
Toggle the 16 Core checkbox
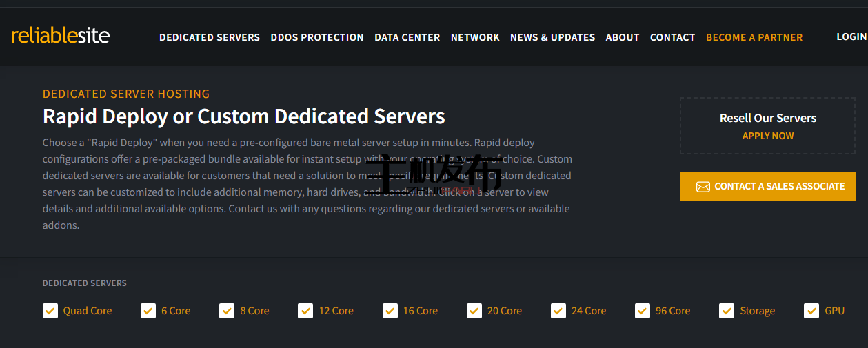[390, 311]
